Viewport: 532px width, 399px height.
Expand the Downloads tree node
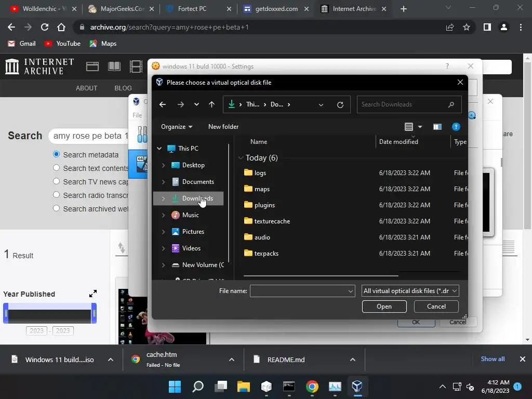pos(163,198)
